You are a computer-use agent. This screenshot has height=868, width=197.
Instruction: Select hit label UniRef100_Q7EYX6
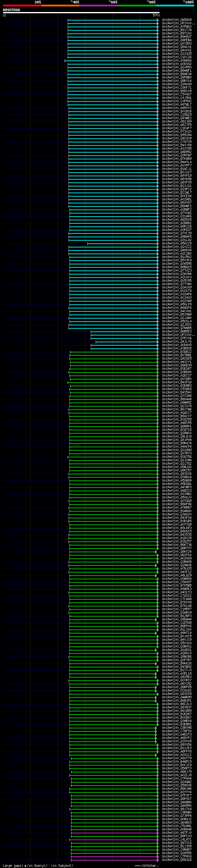tap(177, 338)
